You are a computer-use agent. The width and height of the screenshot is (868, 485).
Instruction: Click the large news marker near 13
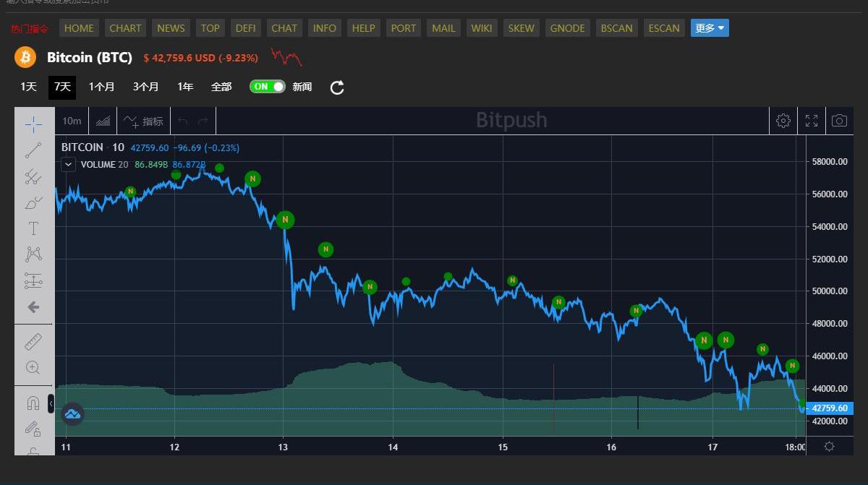pos(285,220)
